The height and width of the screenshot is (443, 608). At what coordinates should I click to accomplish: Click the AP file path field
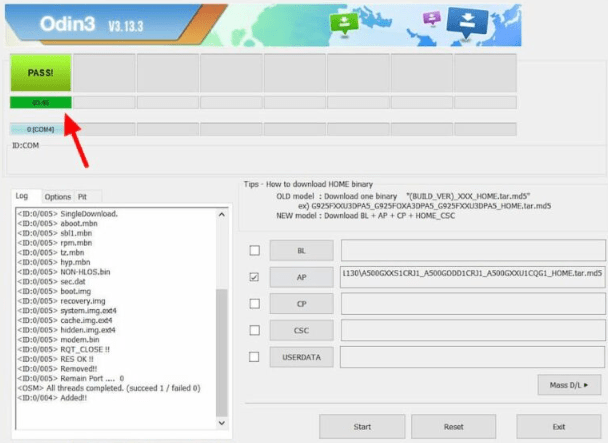coord(473,277)
